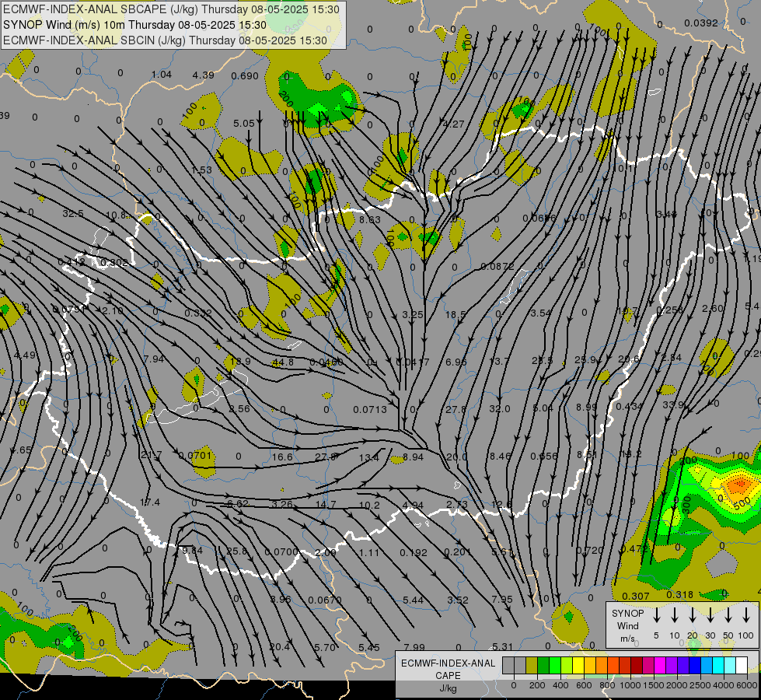This screenshot has height=700, width=761.
Task: Click the map value 6.95
Action: [x=456, y=362]
